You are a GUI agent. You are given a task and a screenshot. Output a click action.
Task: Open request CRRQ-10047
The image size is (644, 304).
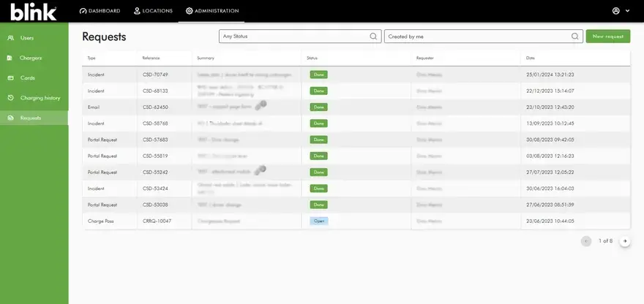coord(157,221)
